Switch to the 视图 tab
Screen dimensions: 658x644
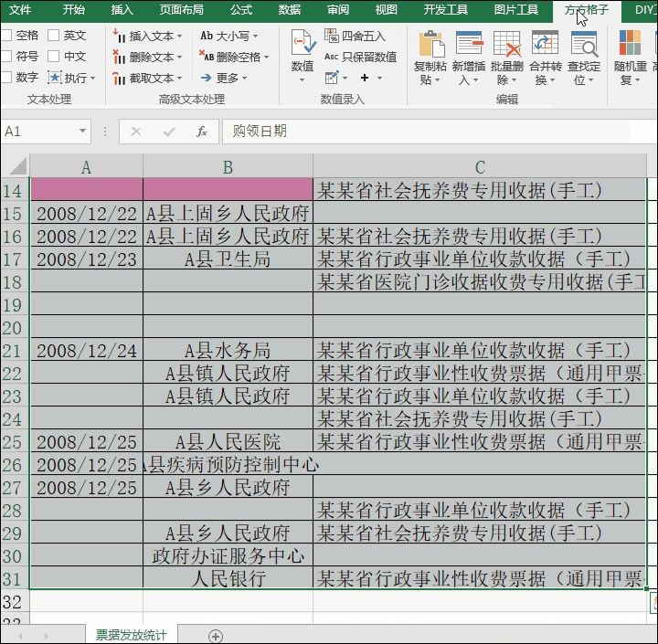pos(387,9)
